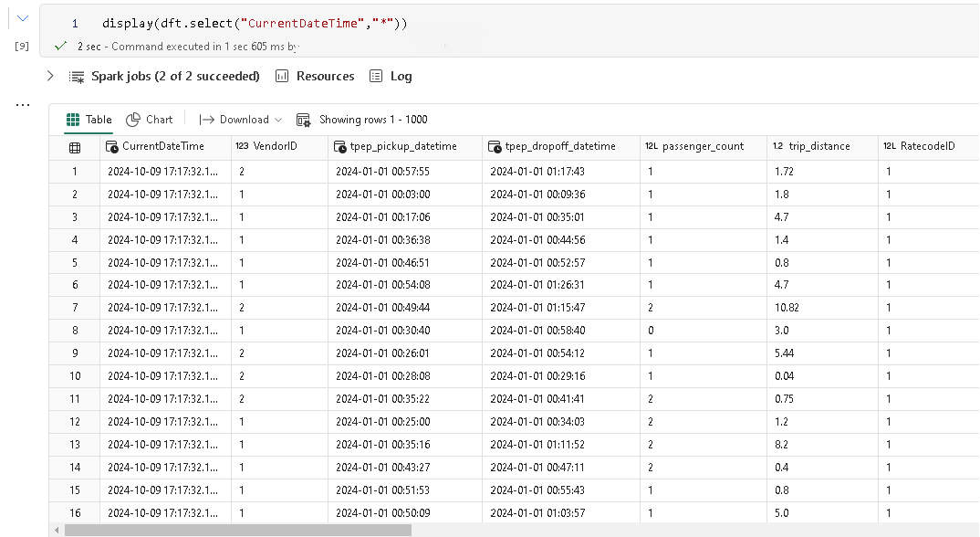Click the 123 icon on VendorID column
The image size is (980, 537).
(x=239, y=146)
